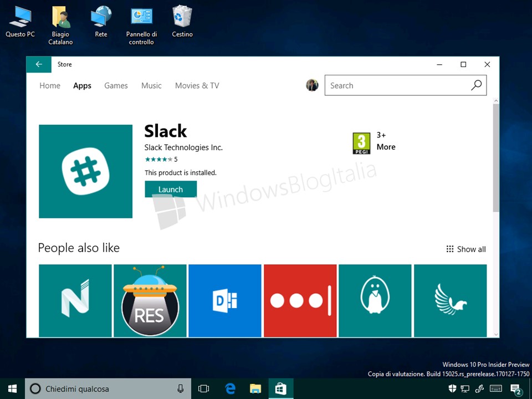Image resolution: width=532 pixels, height=399 pixels.
Task: Open Microsoft Edge from the taskbar
Action: pos(230,389)
